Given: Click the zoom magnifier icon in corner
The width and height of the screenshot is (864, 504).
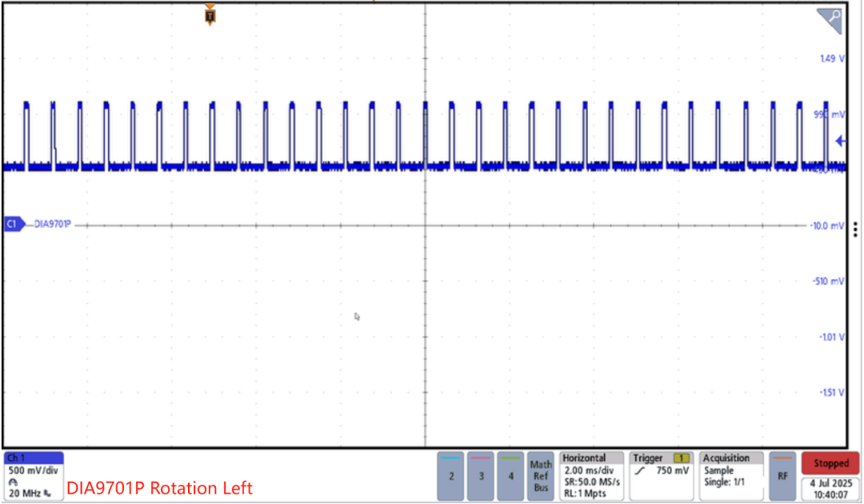Looking at the screenshot, I should (x=830, y=19).
